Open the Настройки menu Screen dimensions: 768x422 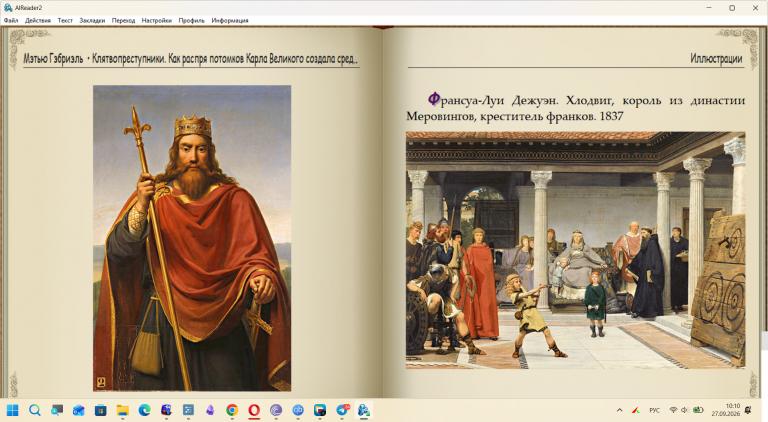(x=157, y=21)
